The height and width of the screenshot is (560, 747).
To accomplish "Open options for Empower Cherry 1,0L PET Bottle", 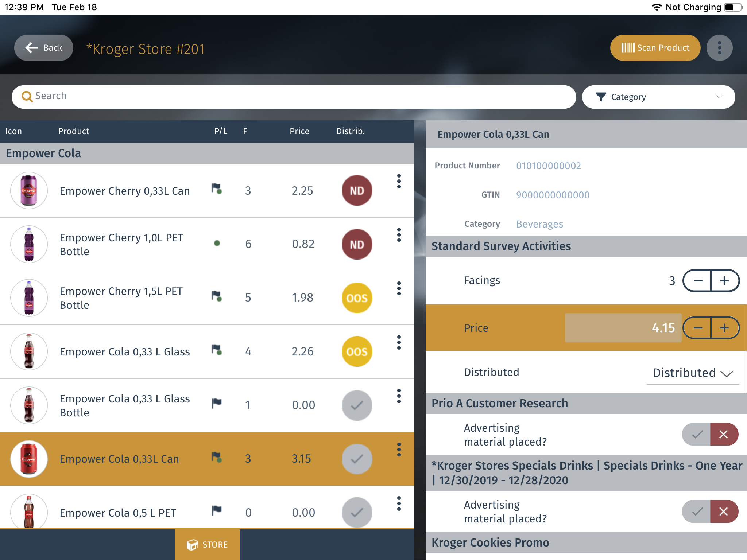I will (399, 235).
